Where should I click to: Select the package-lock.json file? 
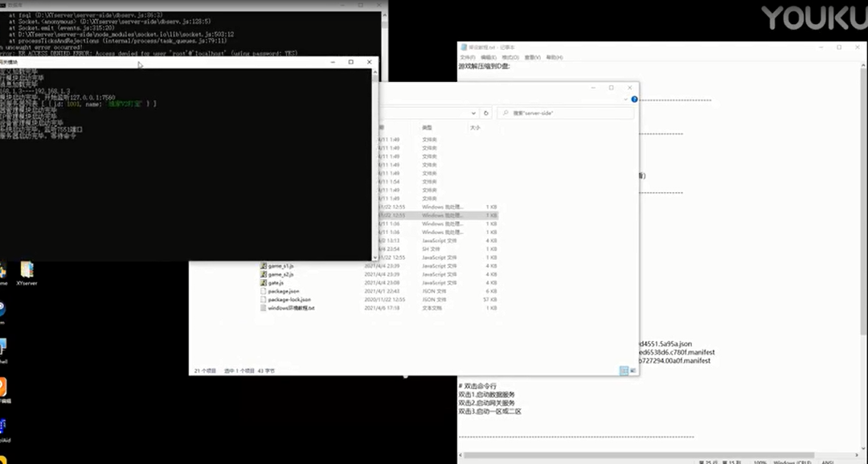[289, 299]
